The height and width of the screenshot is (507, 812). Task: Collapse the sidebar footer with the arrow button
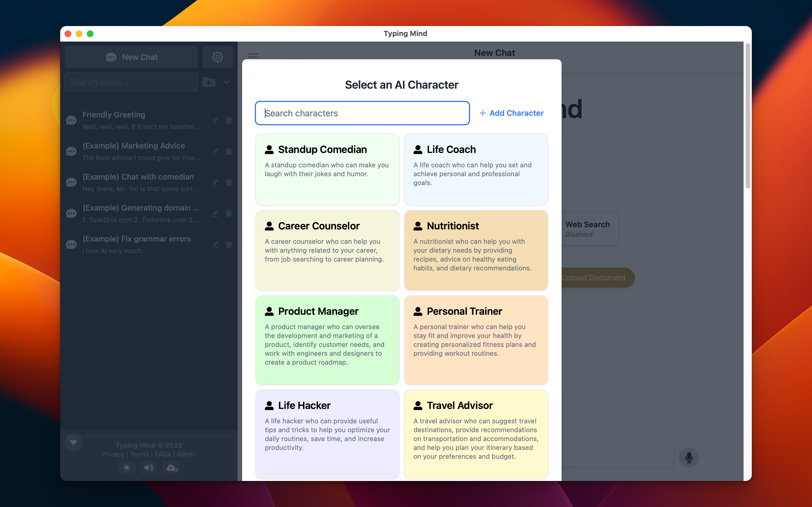tap(73, 442)
